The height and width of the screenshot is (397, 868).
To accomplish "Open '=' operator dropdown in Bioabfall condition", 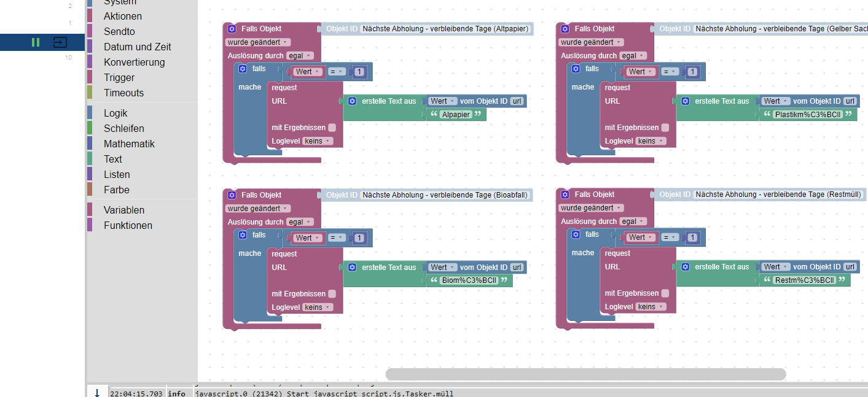I will (337, 238).
